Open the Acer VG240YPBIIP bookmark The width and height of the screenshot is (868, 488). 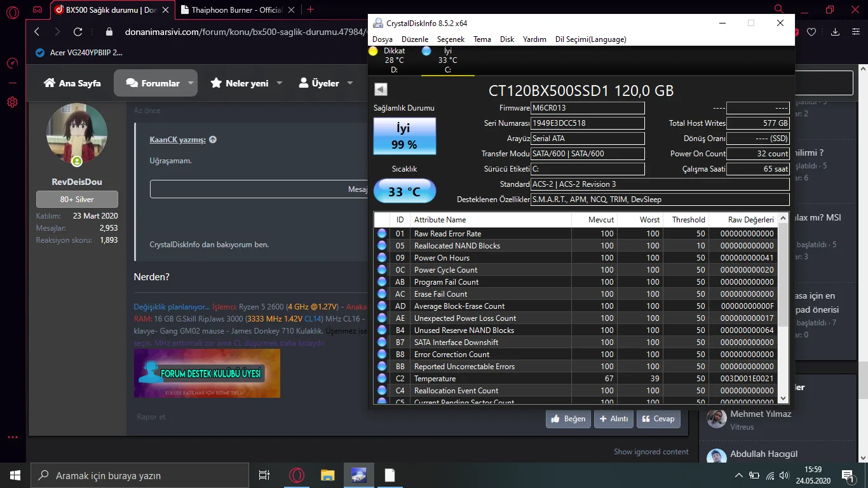click(79, 53)
